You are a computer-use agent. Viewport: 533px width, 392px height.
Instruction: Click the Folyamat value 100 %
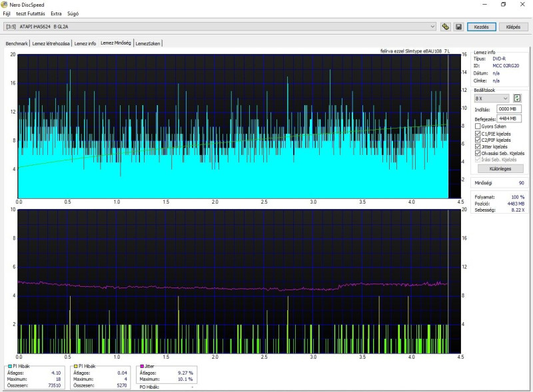518,197
